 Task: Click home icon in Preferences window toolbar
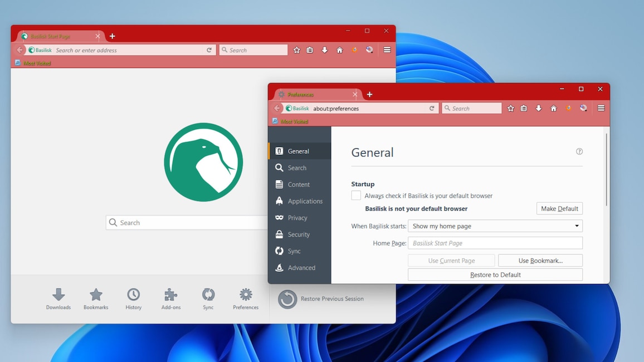coord(554,109)
